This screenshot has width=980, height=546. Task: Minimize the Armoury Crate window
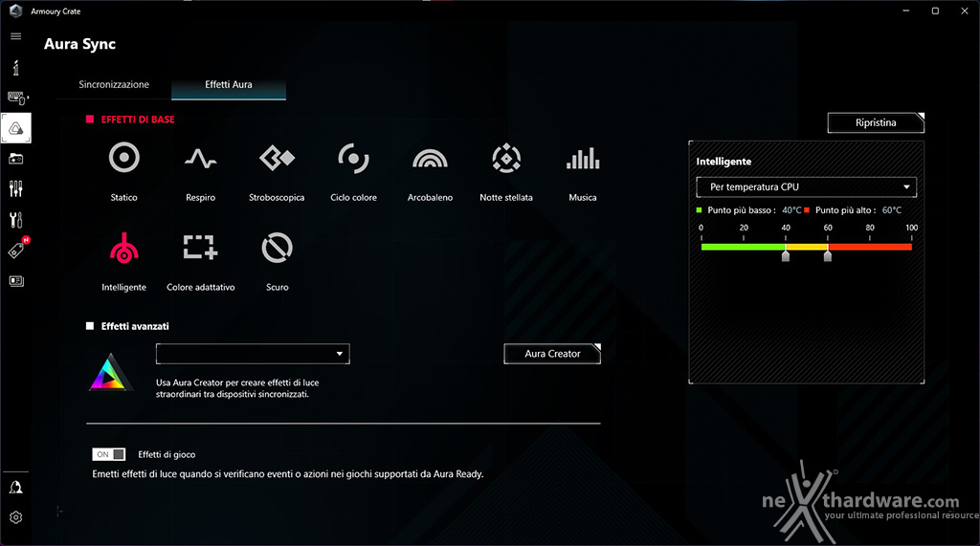(905, 11)
